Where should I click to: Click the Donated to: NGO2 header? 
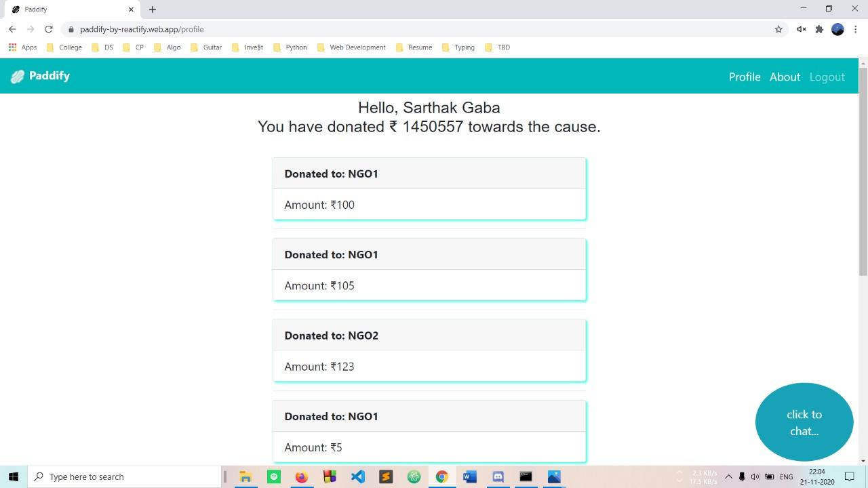[429, 335]
